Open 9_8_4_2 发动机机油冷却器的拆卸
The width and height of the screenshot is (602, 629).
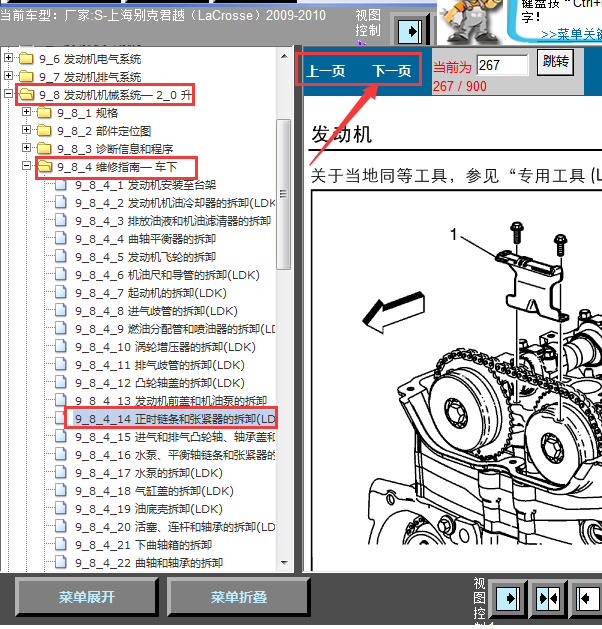pos(175,203)
